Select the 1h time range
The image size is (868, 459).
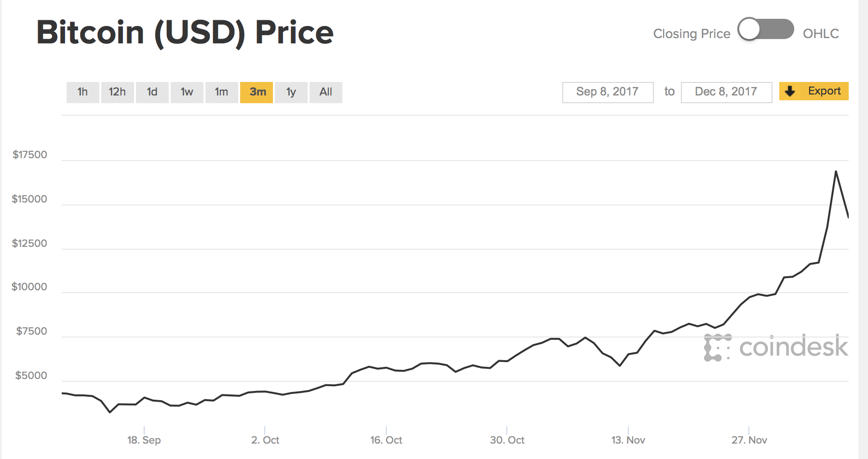tap(82, 92)
